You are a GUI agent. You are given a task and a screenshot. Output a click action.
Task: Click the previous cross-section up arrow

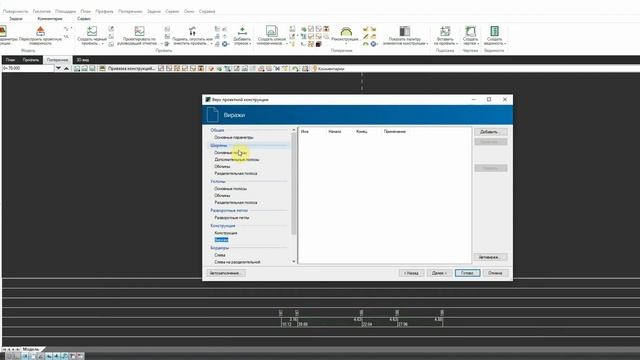(66, 68)
